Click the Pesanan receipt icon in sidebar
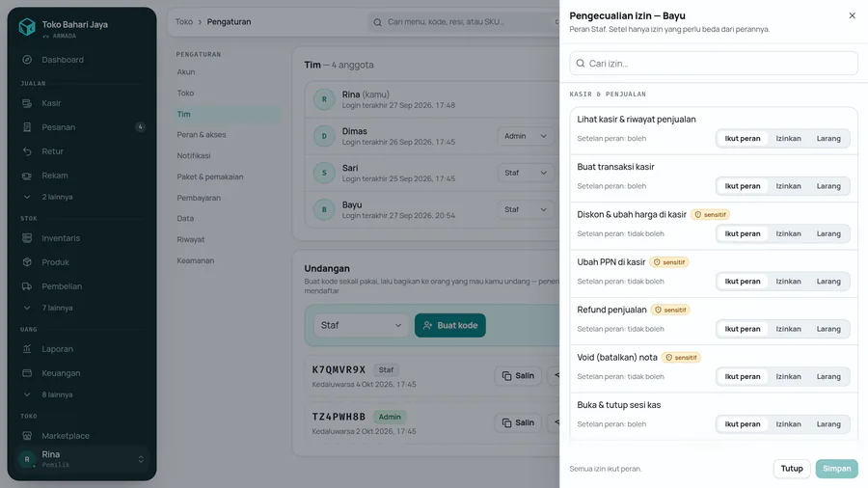Image resolution: width=868 pixels, height=488 pixels. tap(27, 127)
